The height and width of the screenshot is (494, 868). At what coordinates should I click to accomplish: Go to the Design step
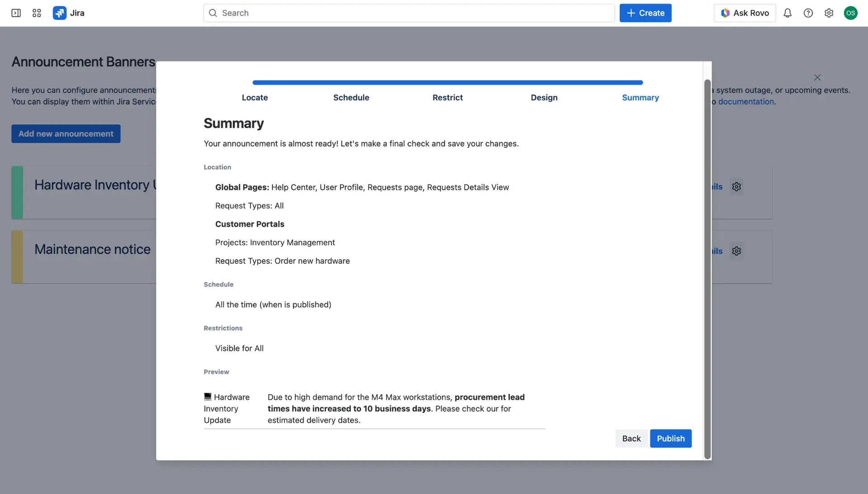point(544,97)
